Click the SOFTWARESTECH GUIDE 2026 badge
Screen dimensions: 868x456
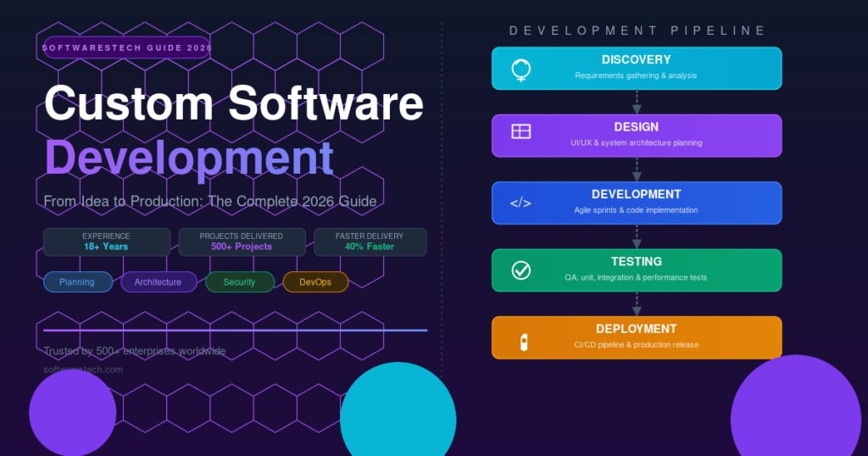pyautogui.click(x=127, y=47)
